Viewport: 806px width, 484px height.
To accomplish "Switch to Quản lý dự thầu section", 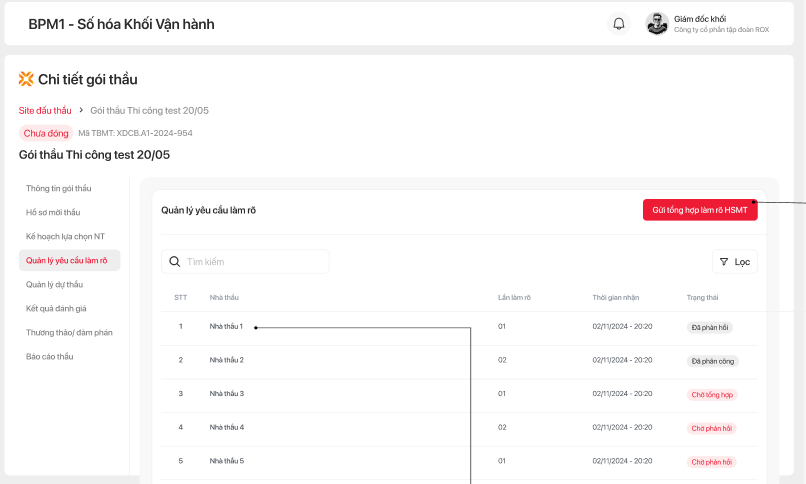I will pos(55,284).
